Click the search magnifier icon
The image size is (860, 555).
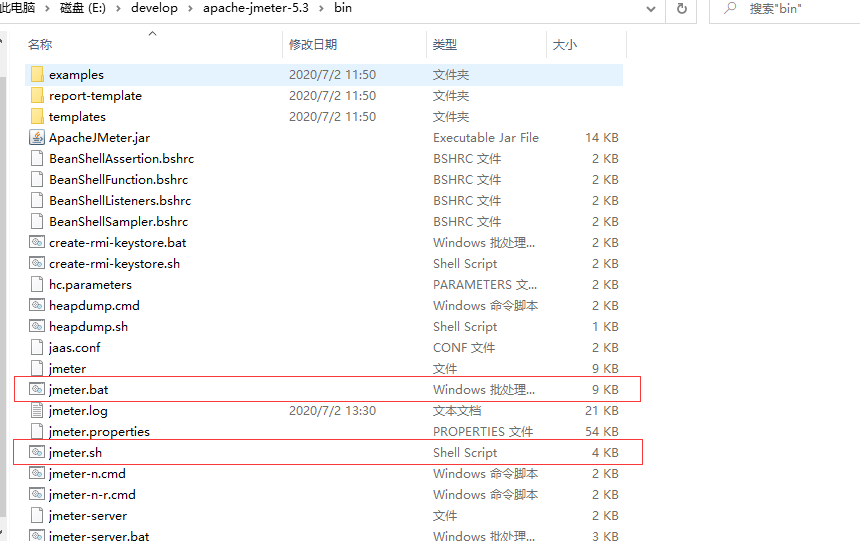(729, 8)
